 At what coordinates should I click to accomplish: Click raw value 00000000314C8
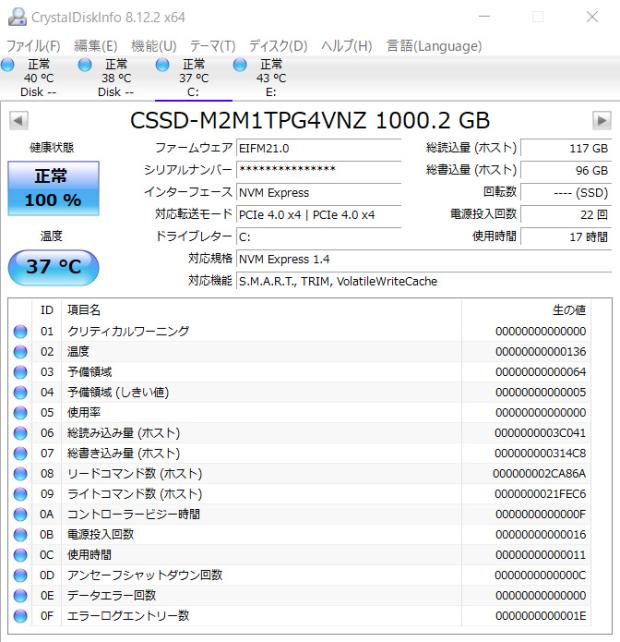coord(540,453)
